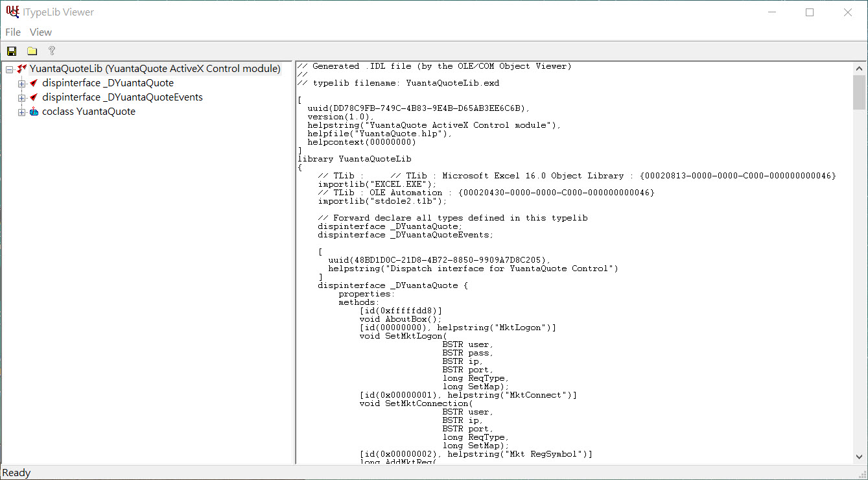Select dispinterface _DYuantaQuoteEvents tree item

[123, 97]
